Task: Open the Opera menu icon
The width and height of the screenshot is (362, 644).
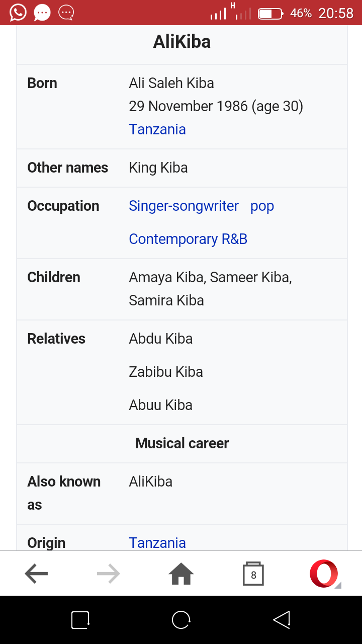Action: click(x=325, y=574)
